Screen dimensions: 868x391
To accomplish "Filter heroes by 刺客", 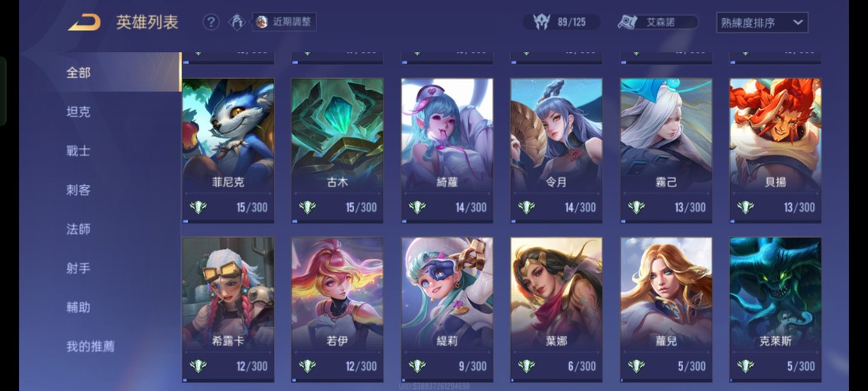I will 78,190.
